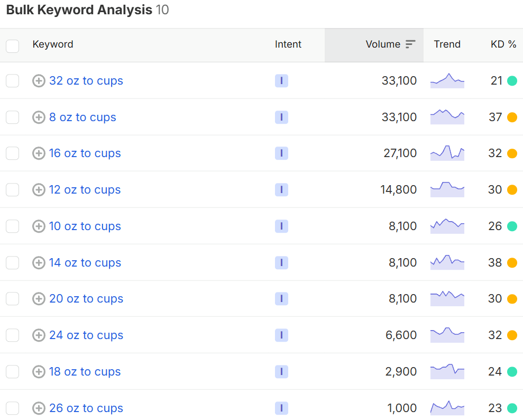Click the intent badge for 12 oz to cups

click(x=281, y=190)
